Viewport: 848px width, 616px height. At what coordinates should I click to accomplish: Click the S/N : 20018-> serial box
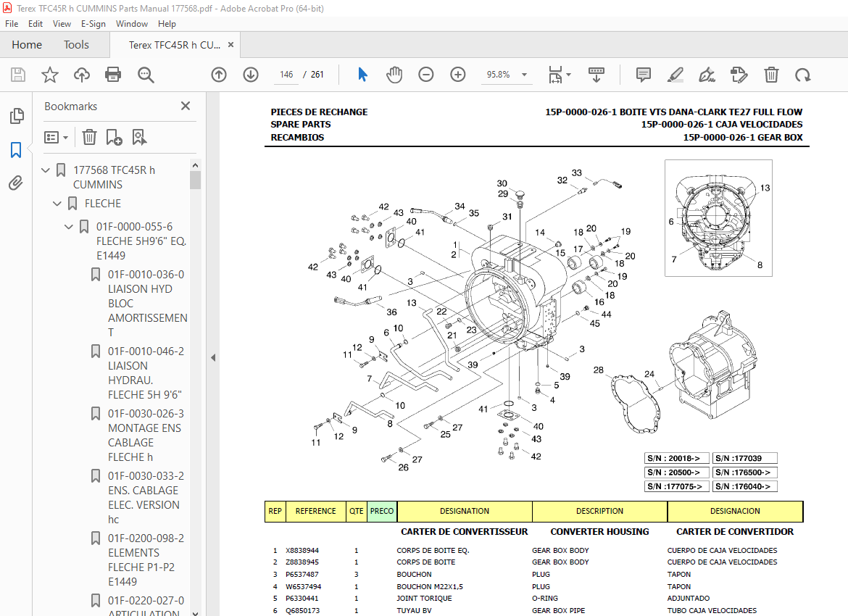click(x=676, y=458)
